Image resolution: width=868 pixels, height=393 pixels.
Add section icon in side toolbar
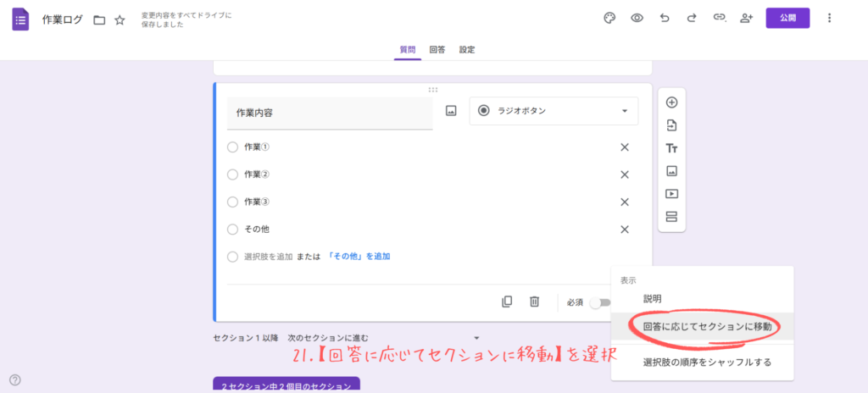(x=671, y=217)
